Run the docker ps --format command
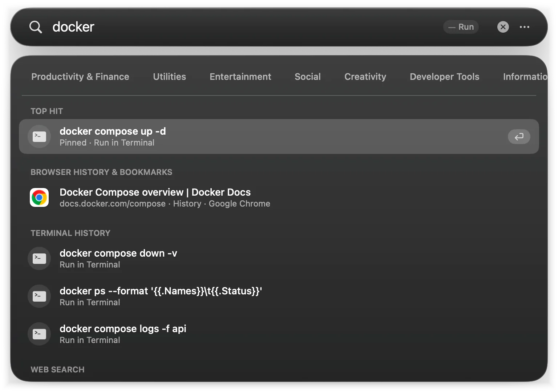Screen dimensions: 558x392 pyautogui.click(x=279, y=296)
